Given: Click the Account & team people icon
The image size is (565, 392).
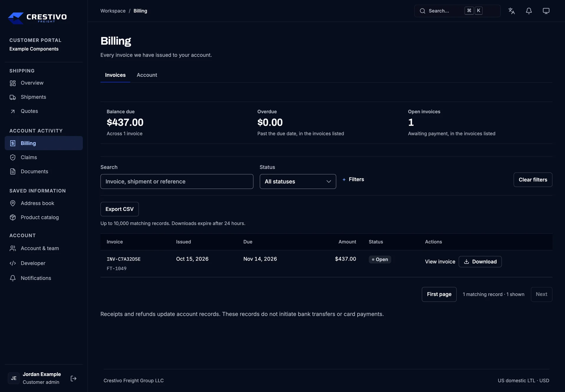Looking at the screenshot, I should tap(13, 248).
